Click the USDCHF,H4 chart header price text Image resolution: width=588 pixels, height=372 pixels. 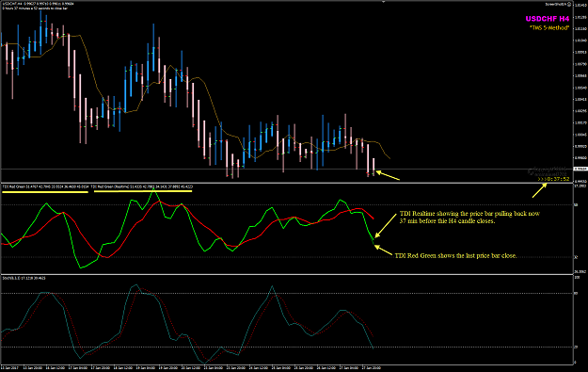pyautogui.click(x=39, y=4)
